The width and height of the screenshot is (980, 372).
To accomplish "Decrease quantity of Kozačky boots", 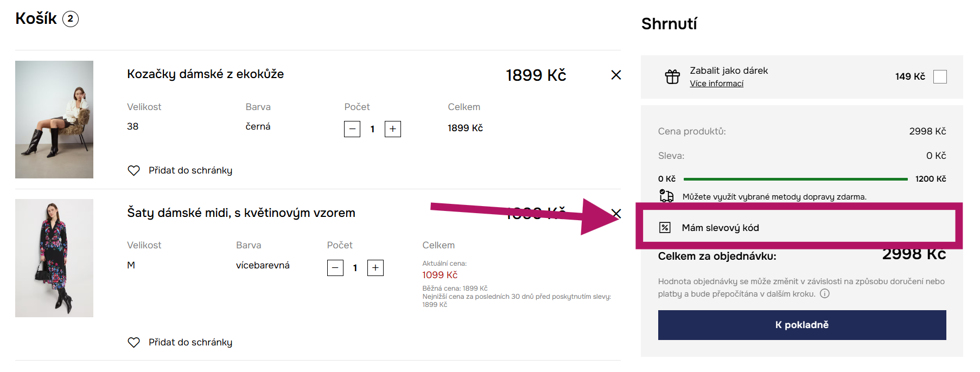I will click(x=352, y=129).
